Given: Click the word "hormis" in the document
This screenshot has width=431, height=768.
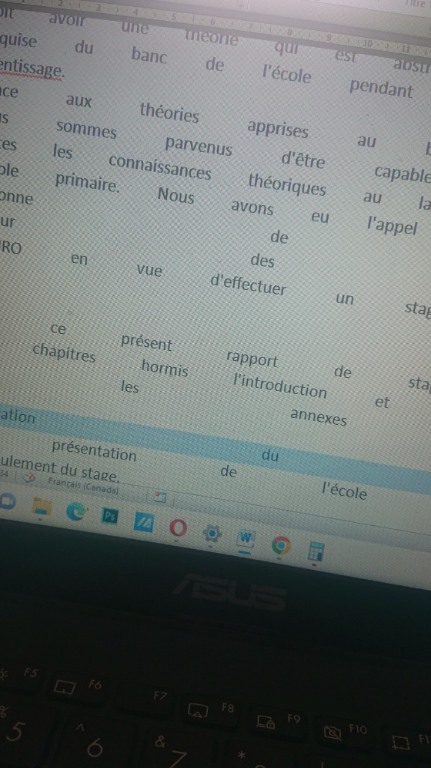Looking at the screenshot, I should point(165,368).
